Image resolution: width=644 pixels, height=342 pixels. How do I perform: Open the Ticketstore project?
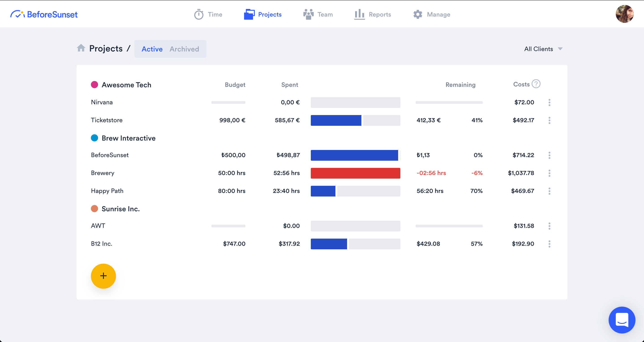107,120
